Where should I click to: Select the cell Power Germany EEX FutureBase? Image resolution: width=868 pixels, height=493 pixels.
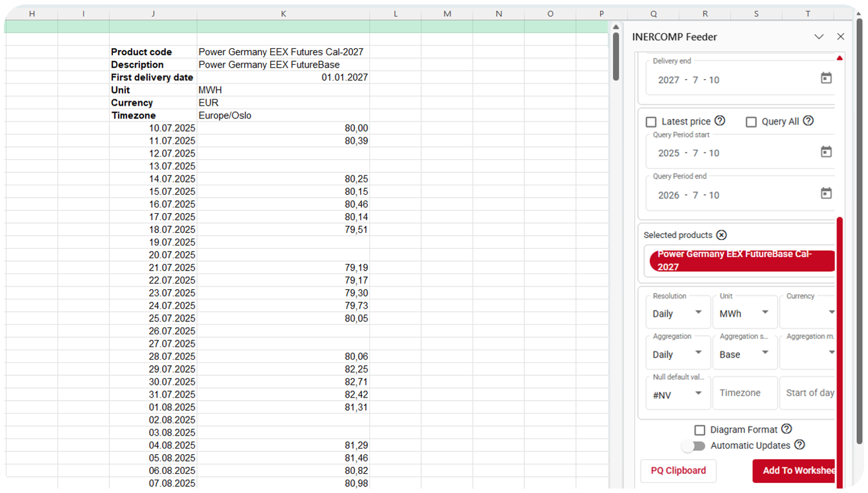(283, 65)
